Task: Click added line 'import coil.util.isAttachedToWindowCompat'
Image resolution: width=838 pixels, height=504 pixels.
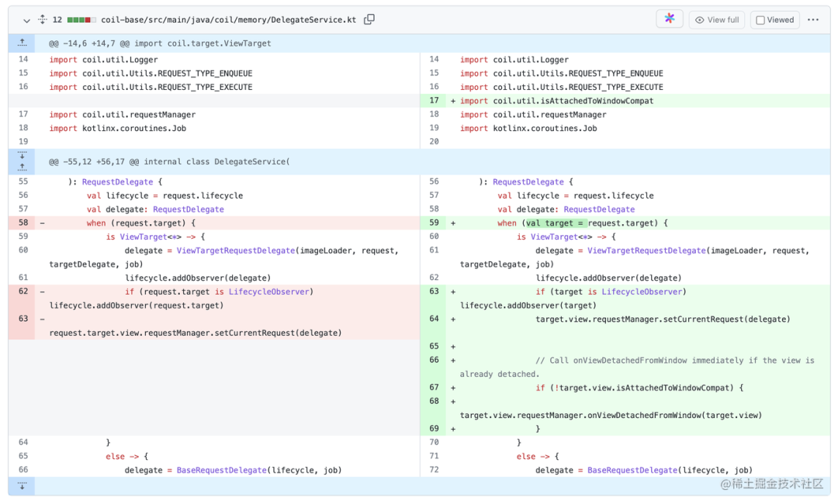Action: click(x=556, y=101)
